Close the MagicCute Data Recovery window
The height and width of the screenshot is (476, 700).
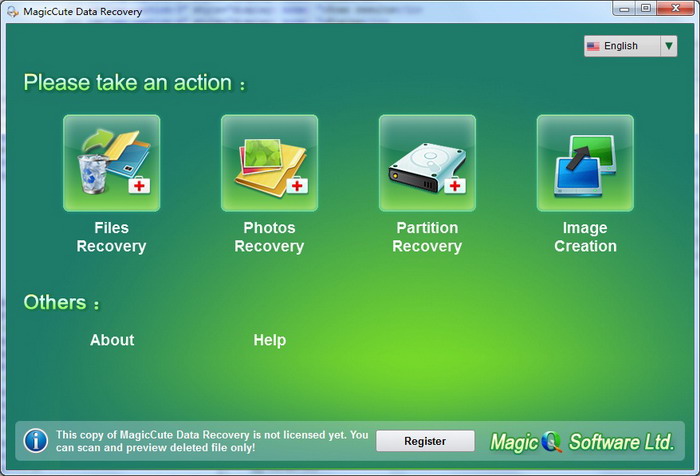click(676, 8)
